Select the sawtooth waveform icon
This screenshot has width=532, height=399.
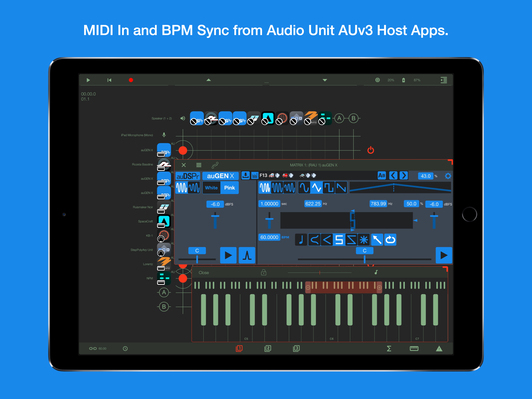pos(341,188)
